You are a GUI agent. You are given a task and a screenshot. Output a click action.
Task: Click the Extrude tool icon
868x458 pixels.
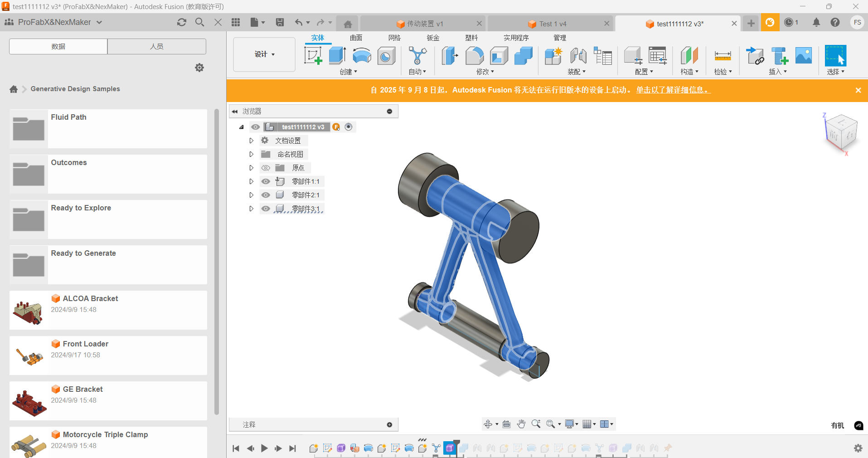tap(337, 56)
